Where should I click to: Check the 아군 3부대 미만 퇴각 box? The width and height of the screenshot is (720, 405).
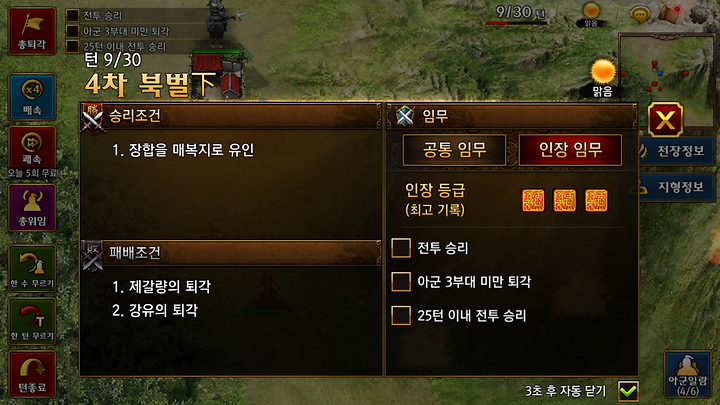[x=401, y=281]
